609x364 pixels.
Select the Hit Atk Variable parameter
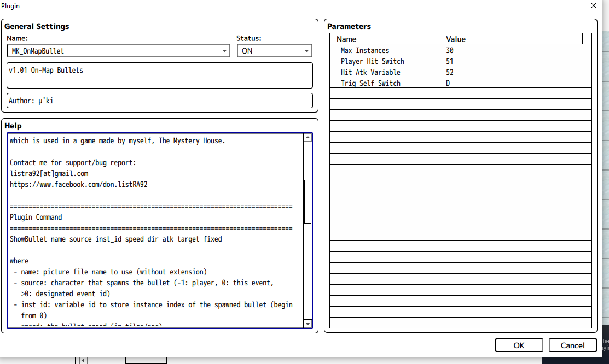(370, 72)
